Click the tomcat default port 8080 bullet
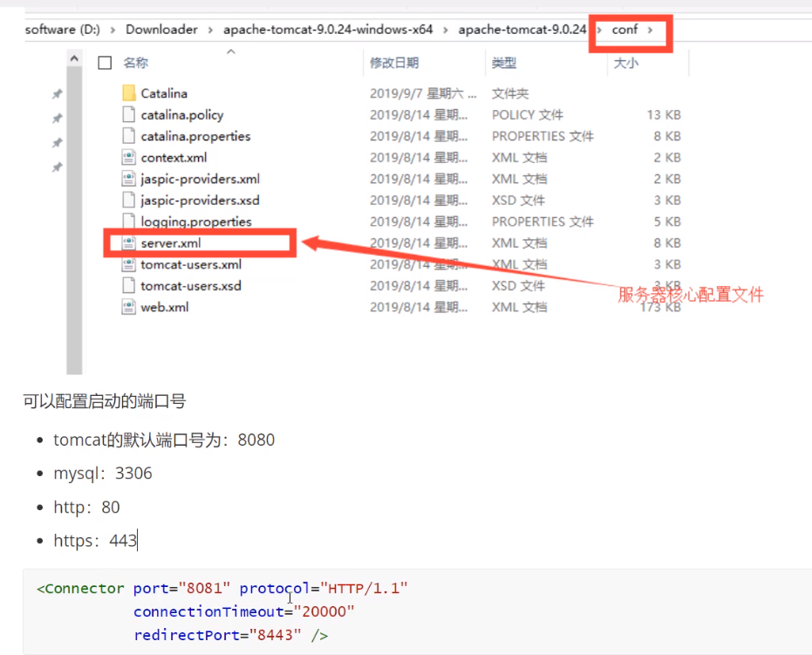812x655 pixels. pyautogui.click(x=164, y=440)
